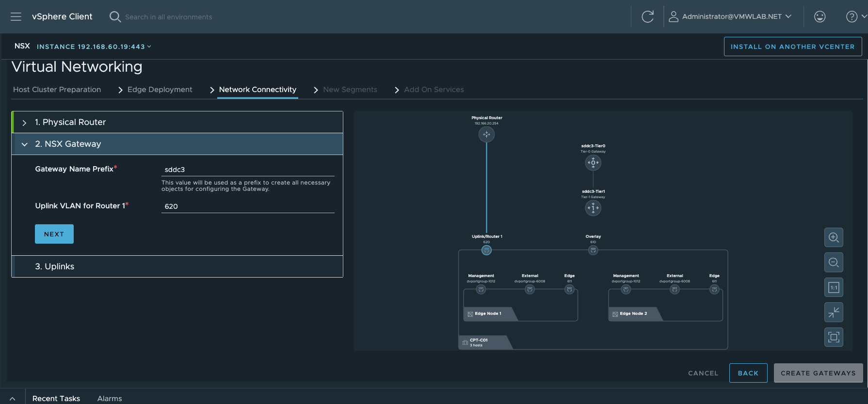Click the Edge Node 1 label icon
The width and height of the screenshot is (868, 404).
[470, 314]
